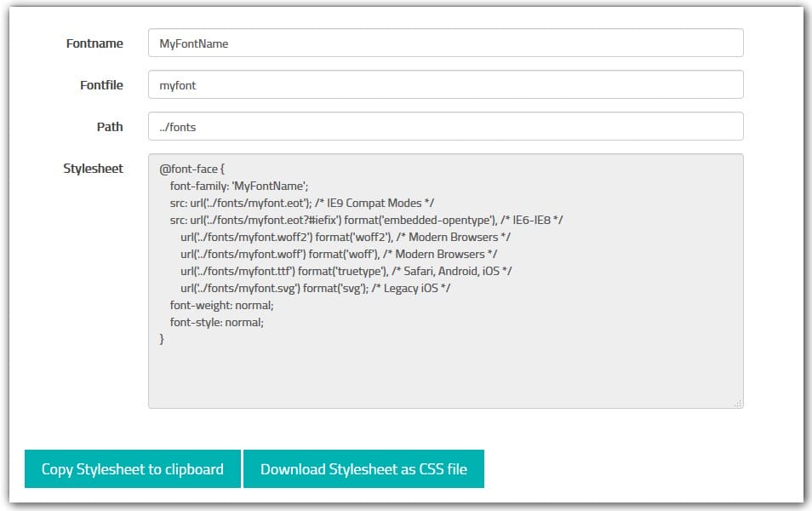
Task: Click the font-family 'MyFontName' line
Action: point(238,186)
